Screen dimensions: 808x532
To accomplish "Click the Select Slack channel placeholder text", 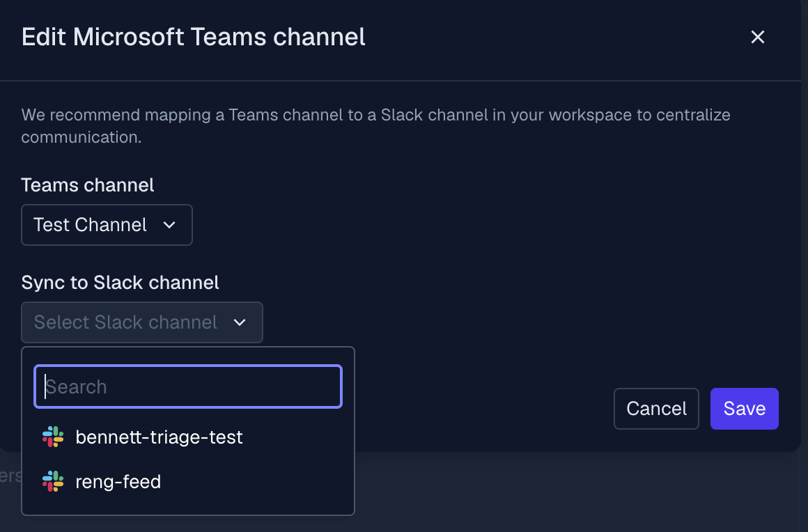I will point(125,322).
